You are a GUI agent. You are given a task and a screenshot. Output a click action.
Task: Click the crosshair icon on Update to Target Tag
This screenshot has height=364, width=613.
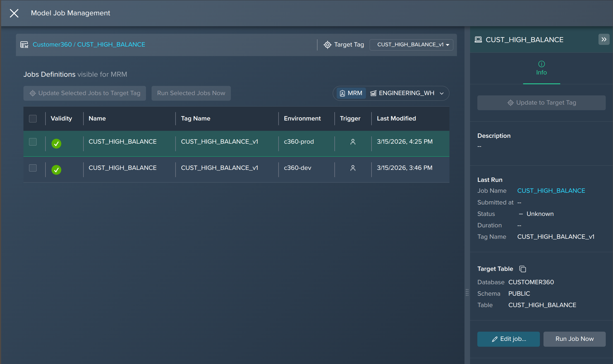[511, 103]
